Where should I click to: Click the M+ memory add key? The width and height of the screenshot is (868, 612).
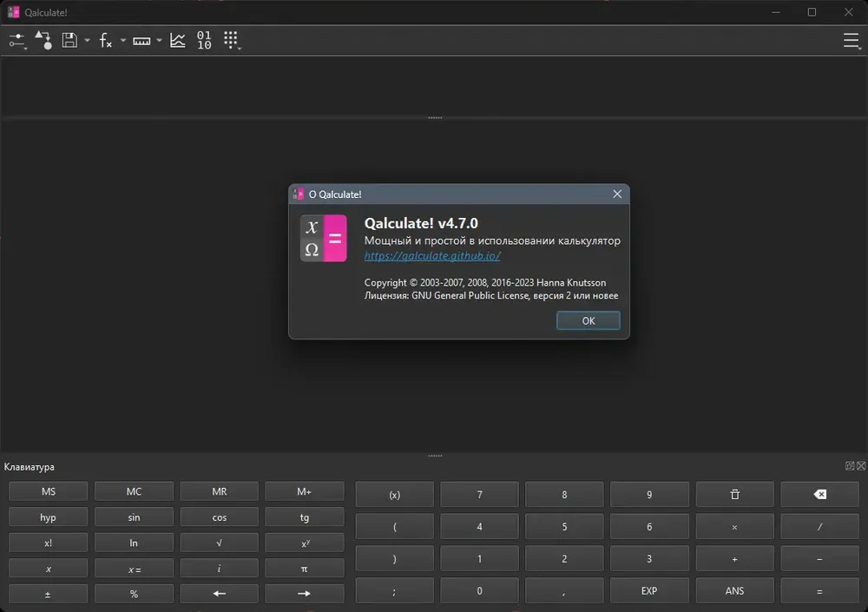coord(305,491)
